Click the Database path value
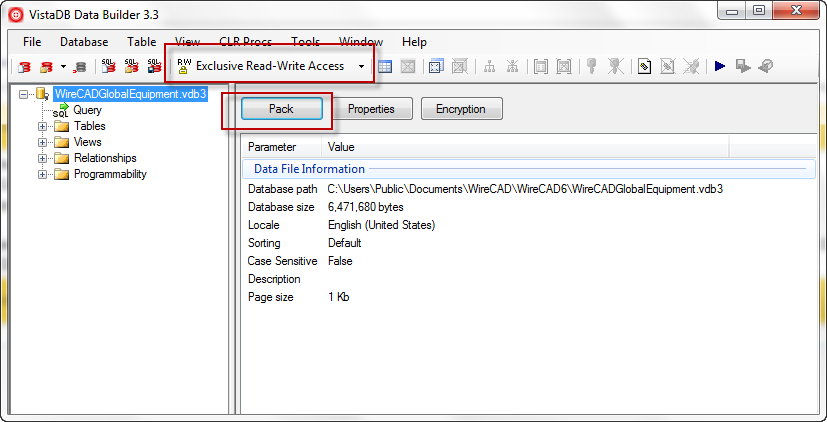827x422 pixels. pos(525,189)
